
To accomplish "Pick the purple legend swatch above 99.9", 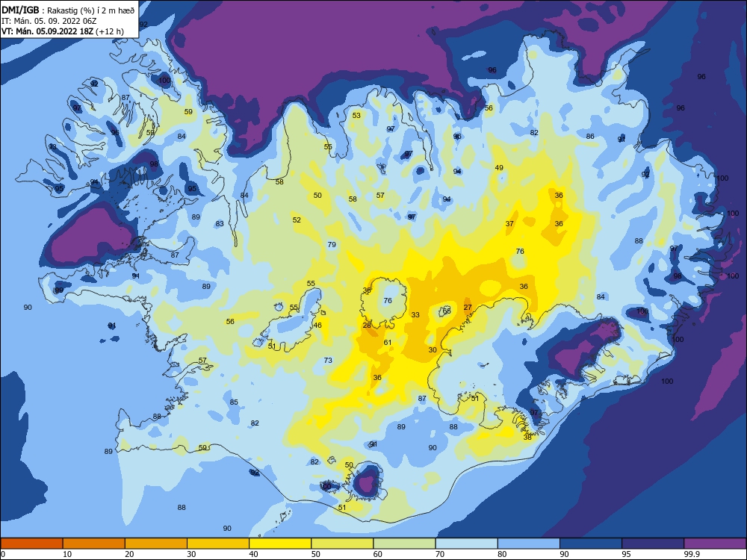I will (x=715, y=544).
